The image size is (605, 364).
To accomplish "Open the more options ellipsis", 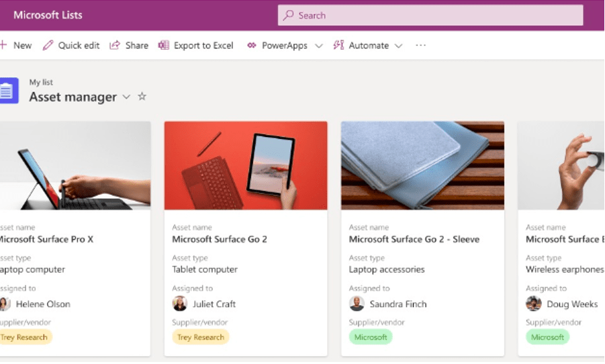I will [x=420, y=45].
